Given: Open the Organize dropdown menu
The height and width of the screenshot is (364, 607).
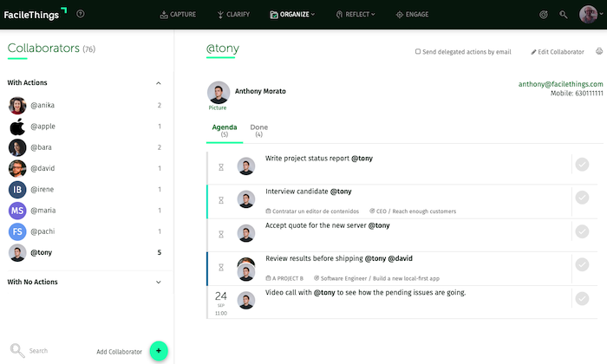Looking at the screenshot, I should pos(292,15).
